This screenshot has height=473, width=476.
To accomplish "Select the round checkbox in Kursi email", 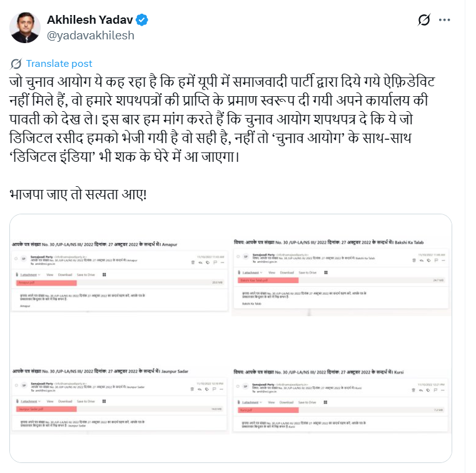I will 238,386.
